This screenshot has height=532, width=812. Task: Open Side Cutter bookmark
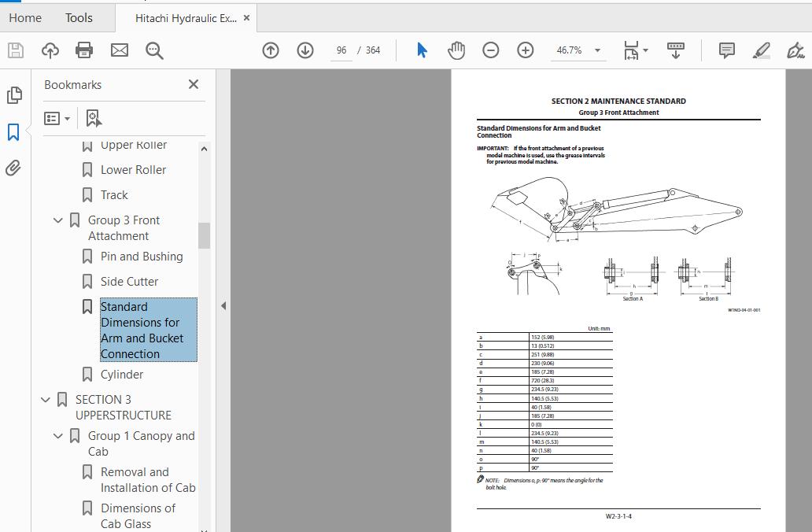[129, 282]
